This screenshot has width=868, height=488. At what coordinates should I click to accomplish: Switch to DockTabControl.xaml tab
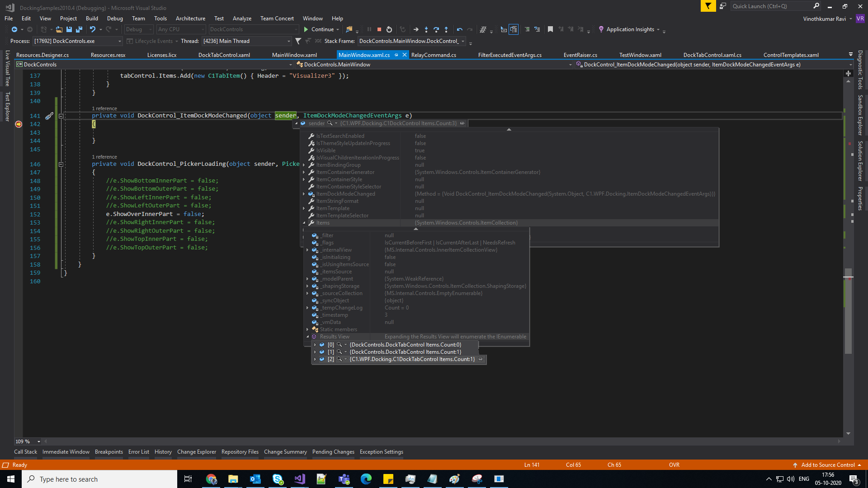point(224,55)
